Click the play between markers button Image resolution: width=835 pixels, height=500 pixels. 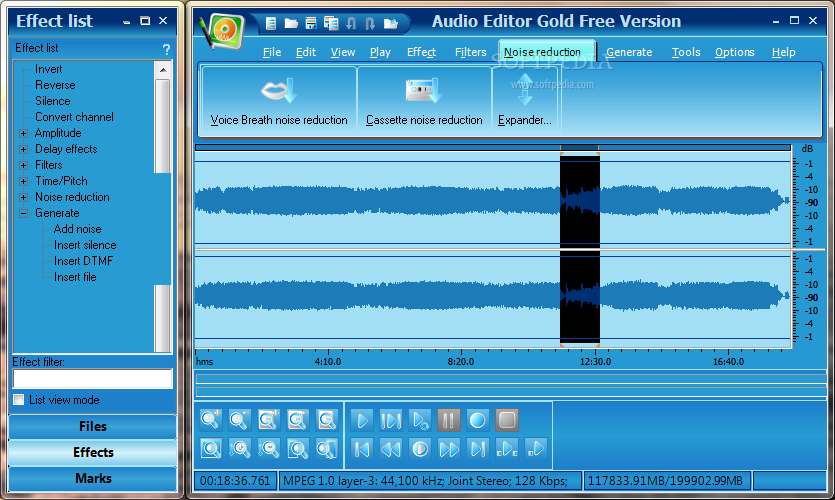click(506, 449)
